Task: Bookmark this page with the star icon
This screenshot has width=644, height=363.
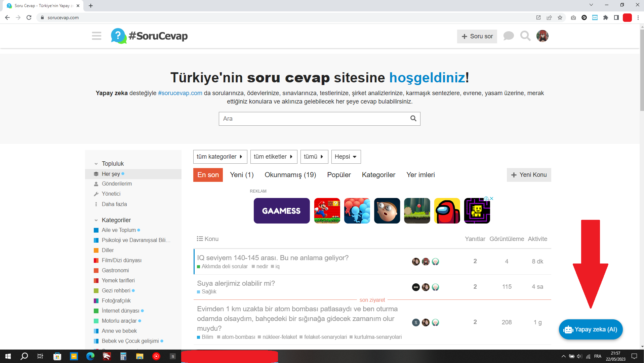Action: (x=560, y=17)
